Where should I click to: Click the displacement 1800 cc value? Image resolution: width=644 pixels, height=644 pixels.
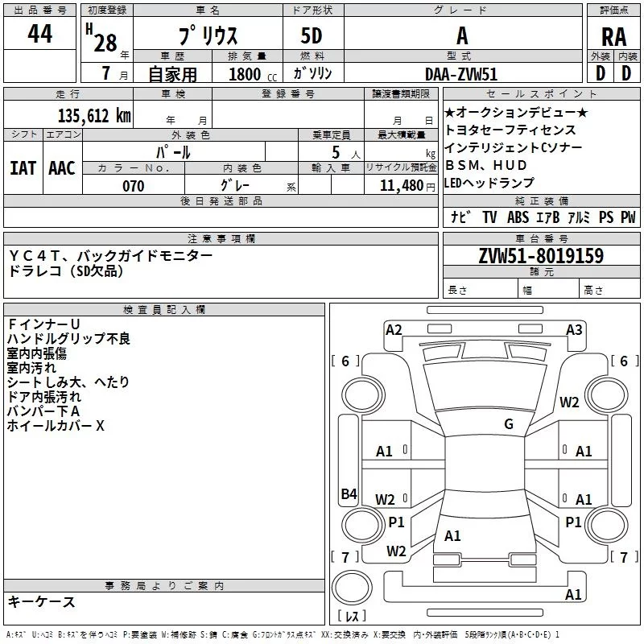253,74
